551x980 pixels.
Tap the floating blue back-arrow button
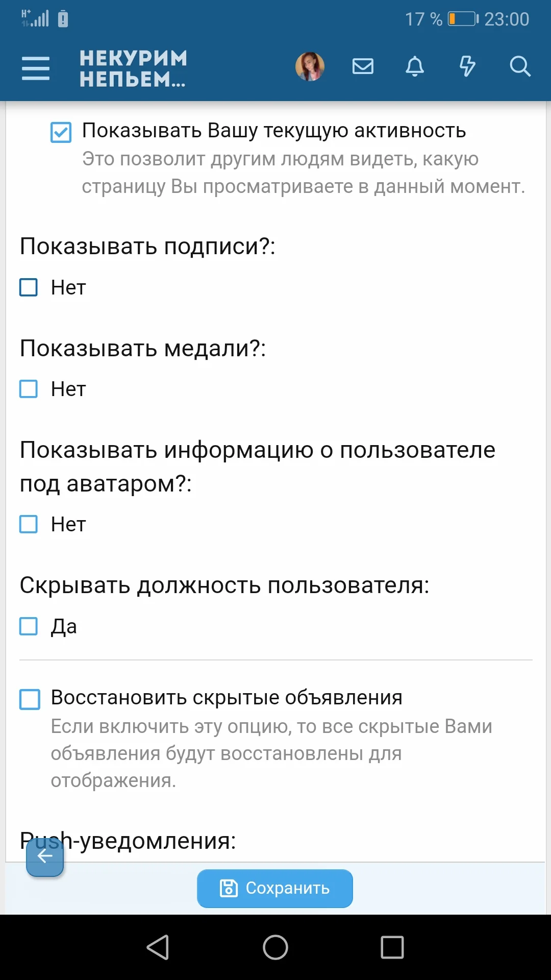pos(45,857)
